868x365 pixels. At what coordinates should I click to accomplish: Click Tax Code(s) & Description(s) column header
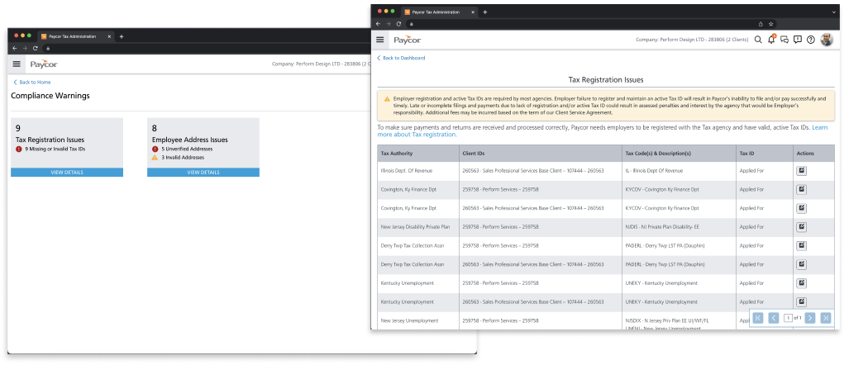(x=679, y=154)
